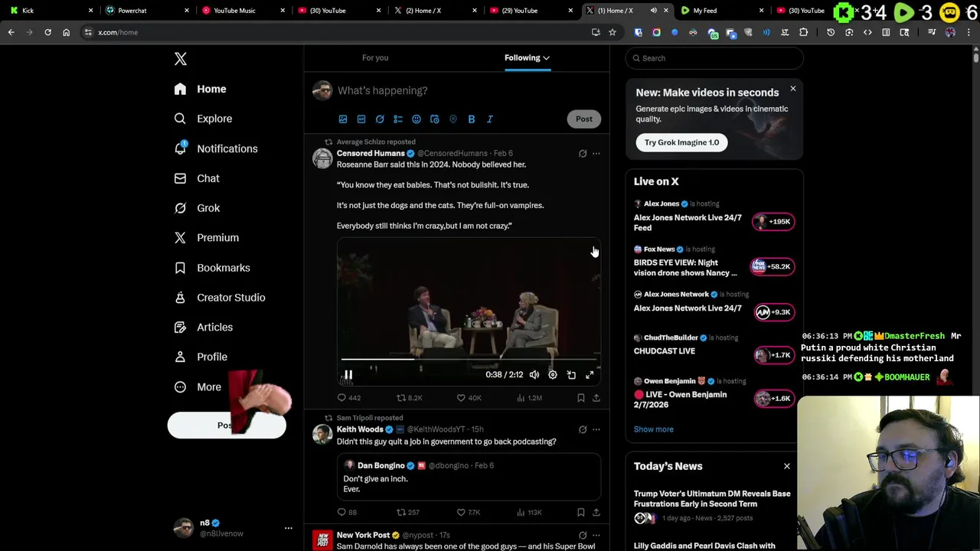Image resolution: width=980 pixels, height=551 pixels.
Task: Open the Home page from the sidebar
Action: (x=201, y=89)
